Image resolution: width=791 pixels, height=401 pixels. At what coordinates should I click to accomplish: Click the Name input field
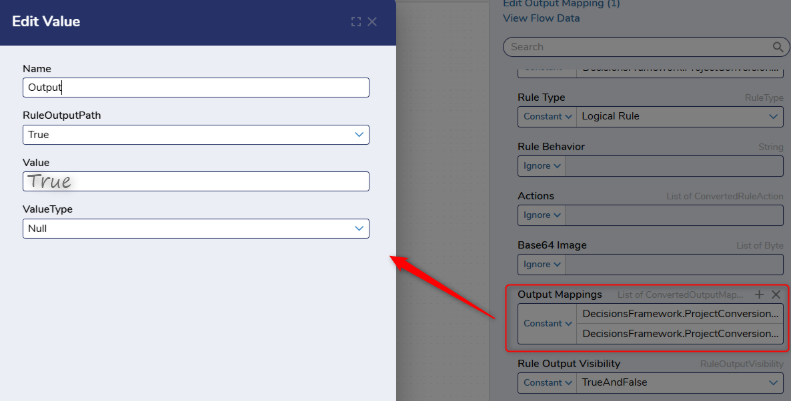(x=196, y=87)
